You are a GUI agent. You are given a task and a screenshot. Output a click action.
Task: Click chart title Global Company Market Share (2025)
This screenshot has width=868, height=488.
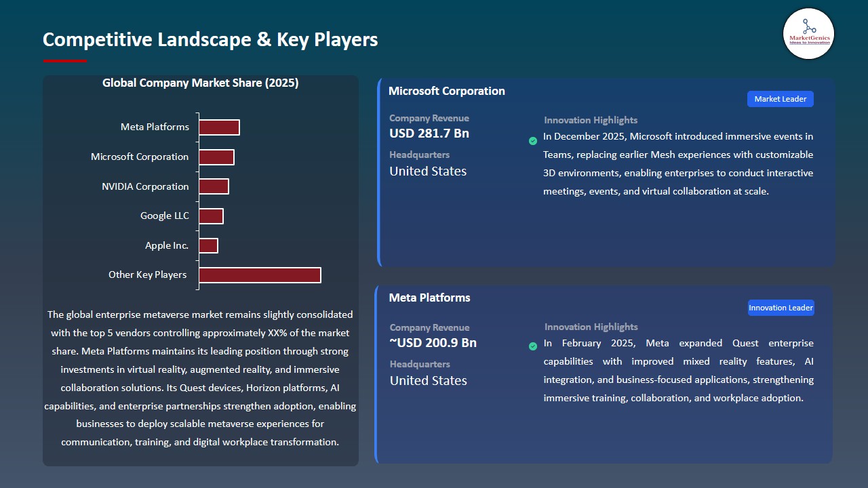point(201,83)
